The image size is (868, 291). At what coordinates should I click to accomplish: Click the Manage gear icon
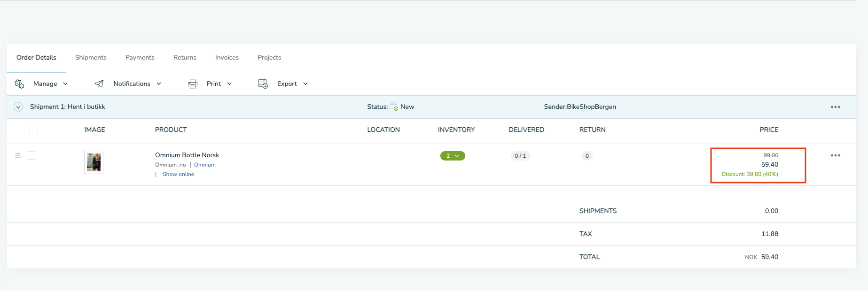pos(19,84)
